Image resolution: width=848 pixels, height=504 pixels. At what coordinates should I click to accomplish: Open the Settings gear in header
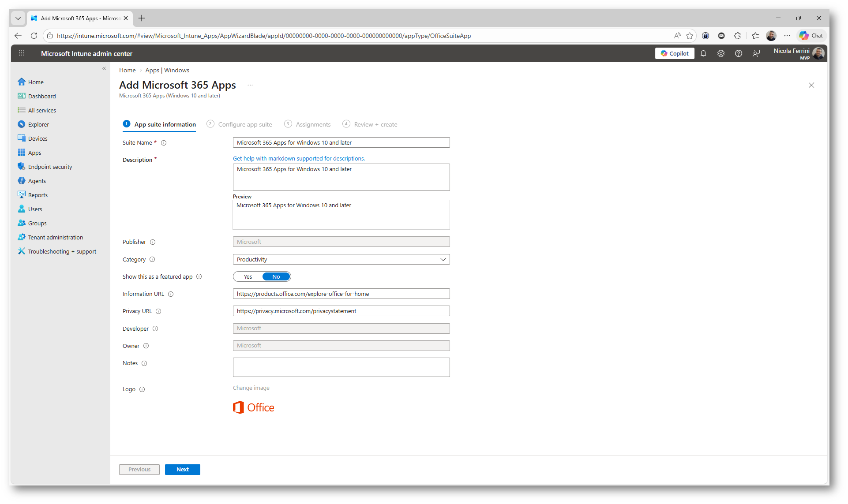721,53
